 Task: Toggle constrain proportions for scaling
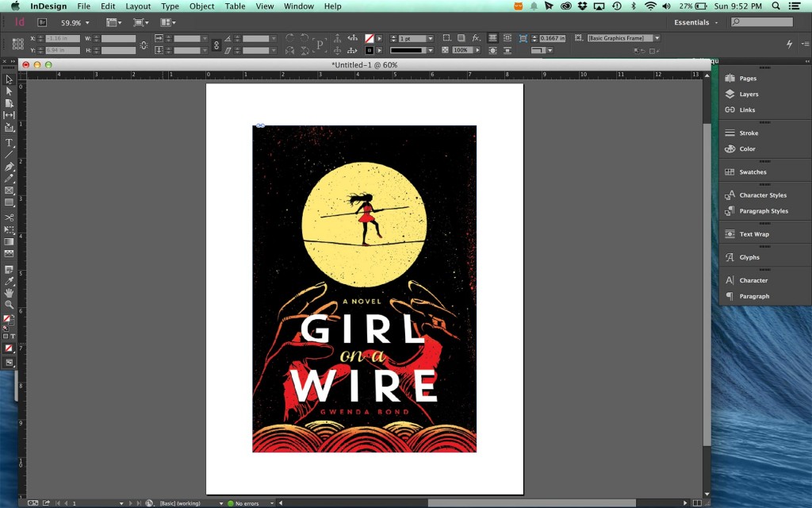[216, 44]
